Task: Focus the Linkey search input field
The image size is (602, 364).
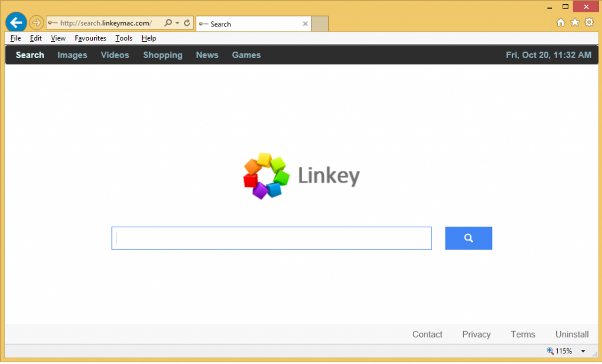Action: [272, 238]
